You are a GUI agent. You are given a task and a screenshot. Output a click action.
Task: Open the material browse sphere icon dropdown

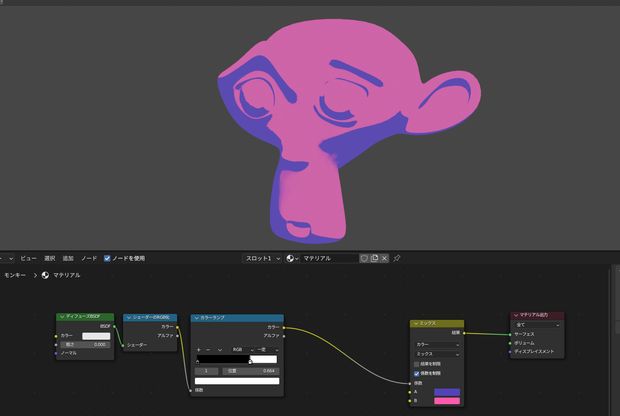[x=292, y=258]
